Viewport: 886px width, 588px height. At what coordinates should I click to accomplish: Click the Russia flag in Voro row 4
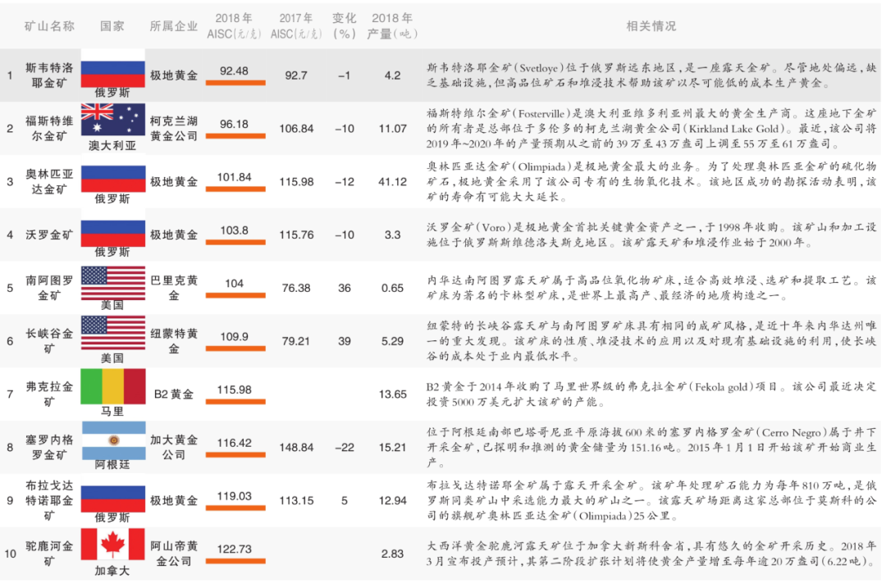(113, 233)
